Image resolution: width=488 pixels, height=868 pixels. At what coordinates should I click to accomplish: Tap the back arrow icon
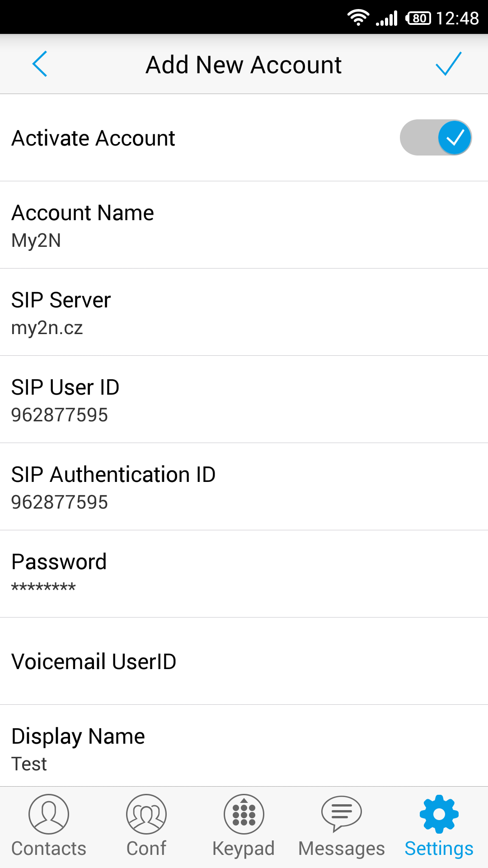tap(40, 64)
